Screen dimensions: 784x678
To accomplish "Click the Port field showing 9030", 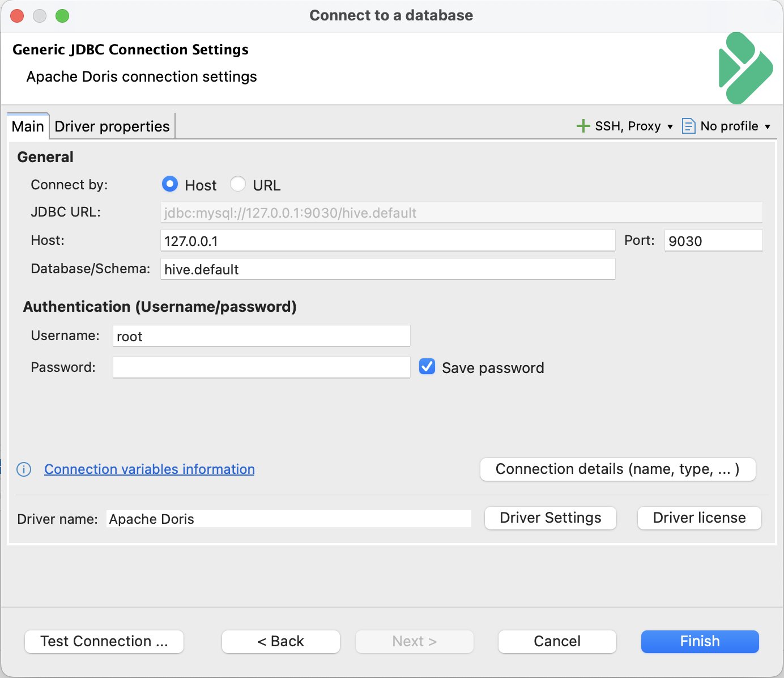I will point(714,240).
